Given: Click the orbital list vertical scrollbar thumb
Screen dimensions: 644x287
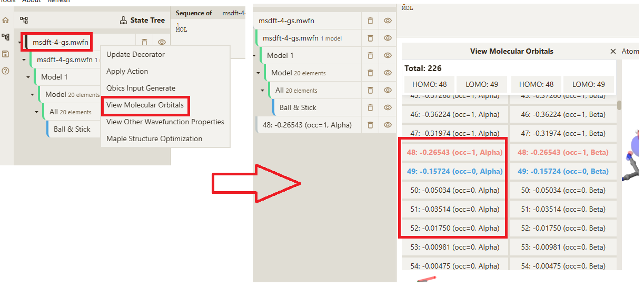Looking at the screenshot, I should (x=619, y=105).
